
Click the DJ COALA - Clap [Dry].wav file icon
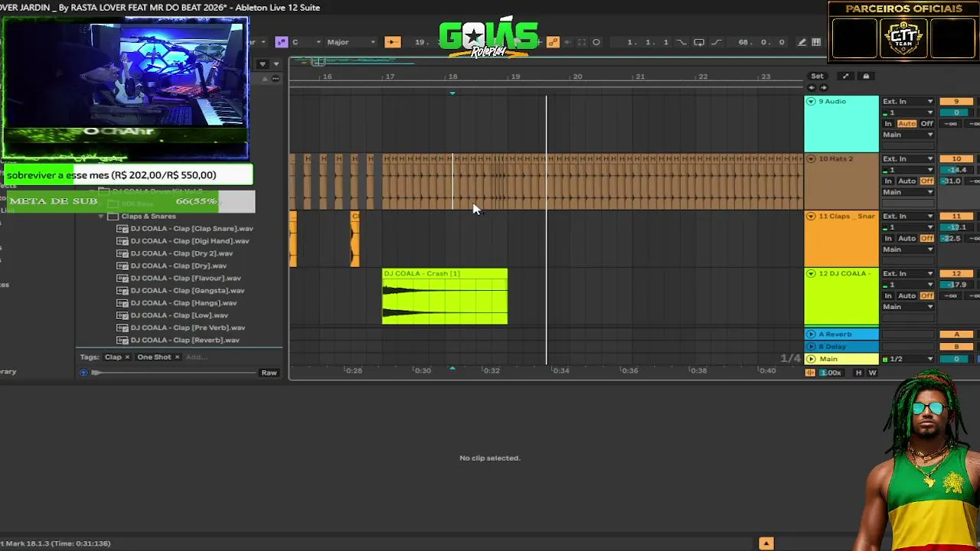click(x=122, y=266)
